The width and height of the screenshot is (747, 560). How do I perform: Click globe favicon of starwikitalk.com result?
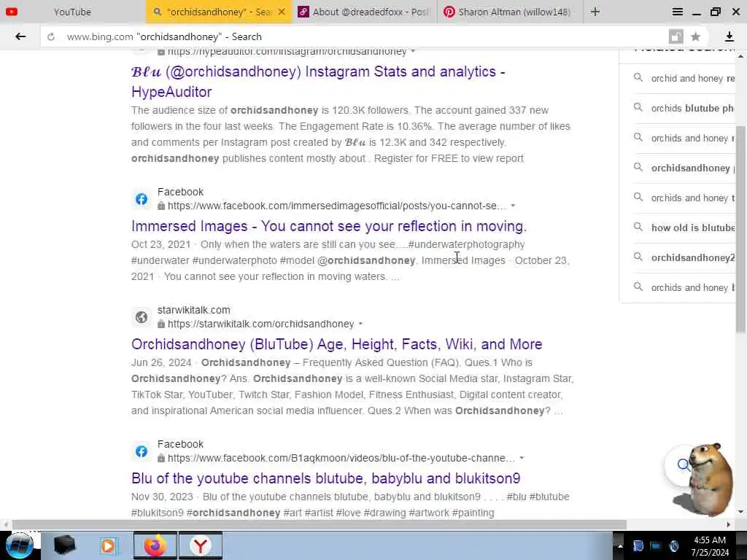[x=141, y=317]
